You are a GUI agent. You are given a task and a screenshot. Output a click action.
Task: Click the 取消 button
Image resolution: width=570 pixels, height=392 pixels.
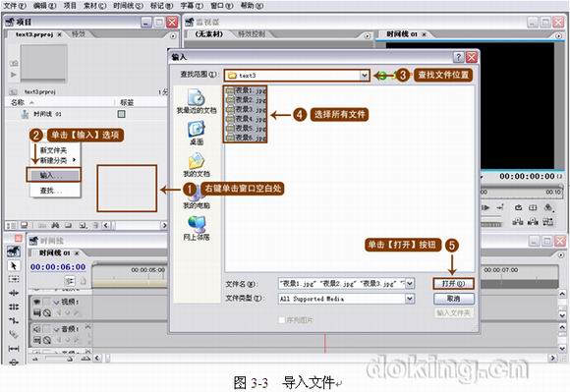453,299
